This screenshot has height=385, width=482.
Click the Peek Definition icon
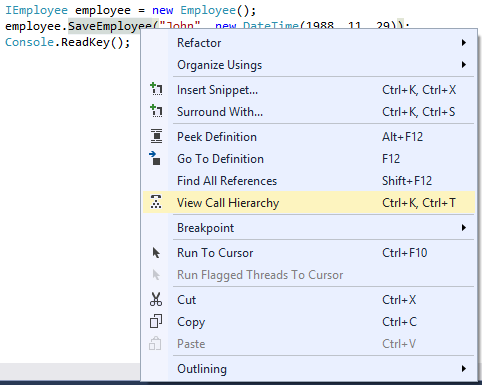pyautogui.click(x=156, y=136)
